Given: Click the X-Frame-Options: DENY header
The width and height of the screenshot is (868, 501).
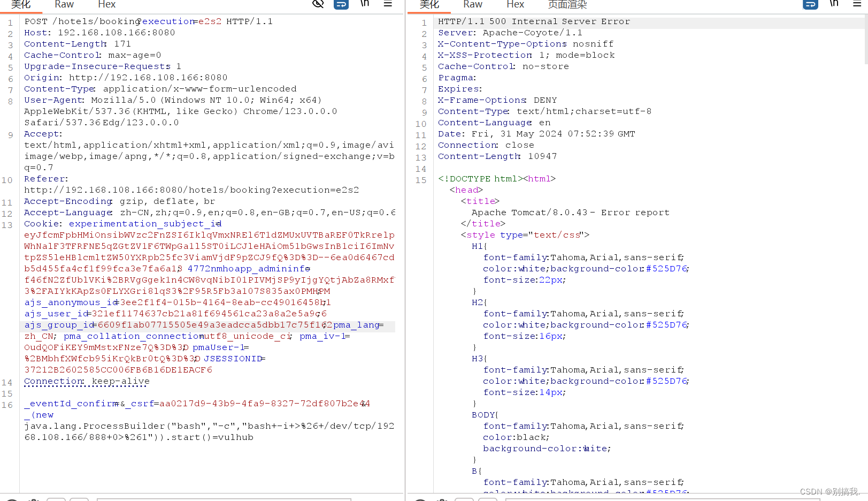Looking at the screenshot, I should click(497, 100).
